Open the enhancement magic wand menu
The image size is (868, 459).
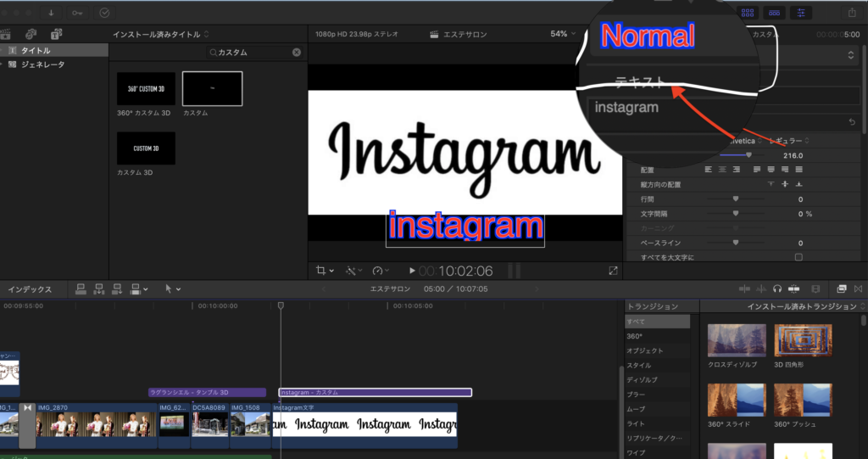(353, 271)
